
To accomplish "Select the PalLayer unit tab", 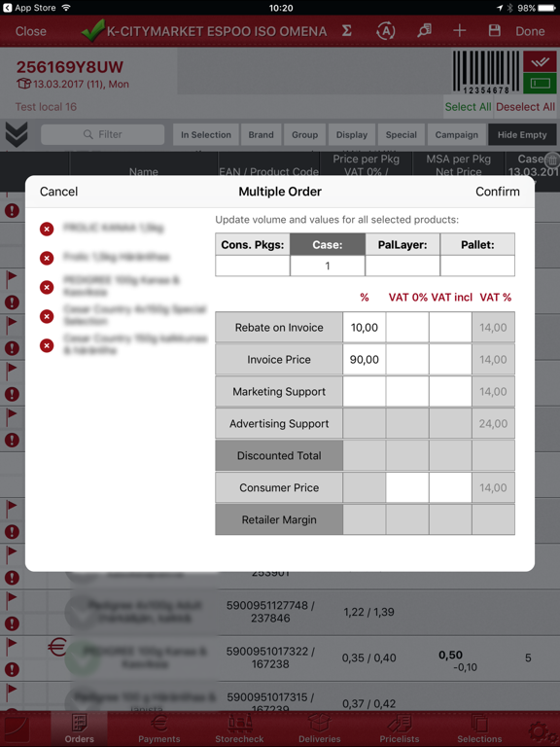I will click(x=402, y=244).
